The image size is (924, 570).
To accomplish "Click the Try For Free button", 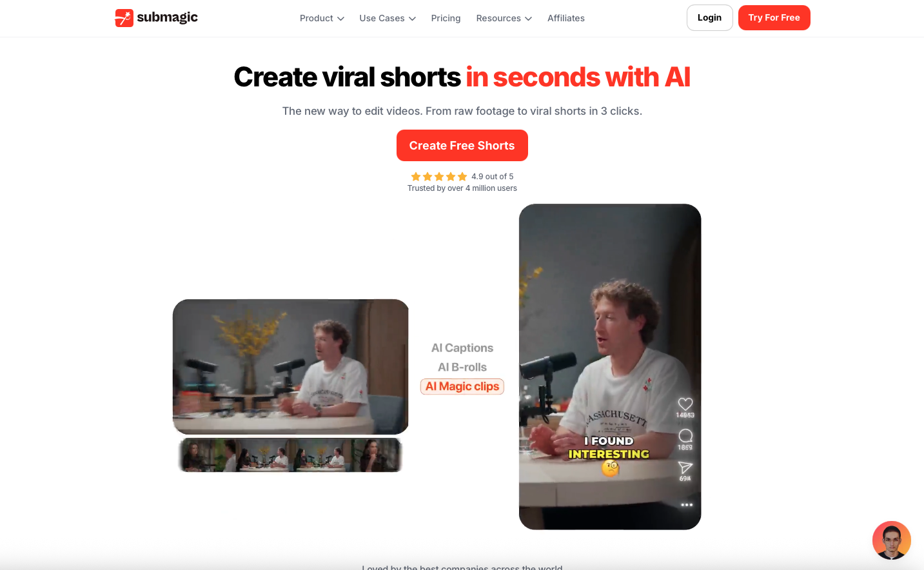I will point(774,17).
